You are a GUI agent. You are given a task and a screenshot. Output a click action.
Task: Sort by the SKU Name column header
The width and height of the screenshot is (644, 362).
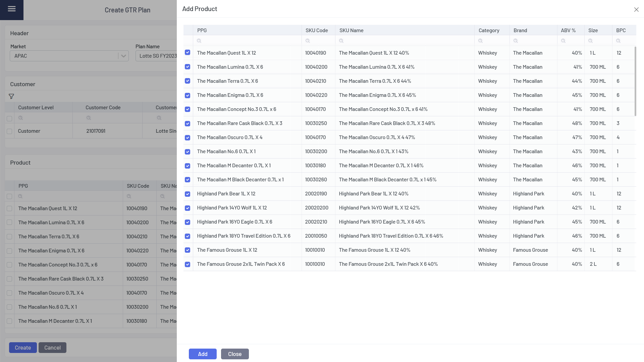tap(351, 31)
